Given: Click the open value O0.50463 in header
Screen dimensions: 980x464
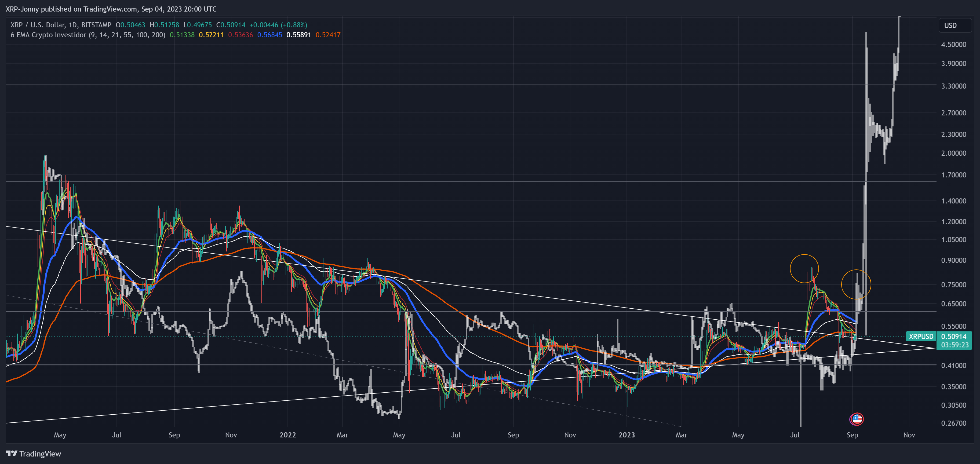Looking at the screenshot, I should (130, 25).
